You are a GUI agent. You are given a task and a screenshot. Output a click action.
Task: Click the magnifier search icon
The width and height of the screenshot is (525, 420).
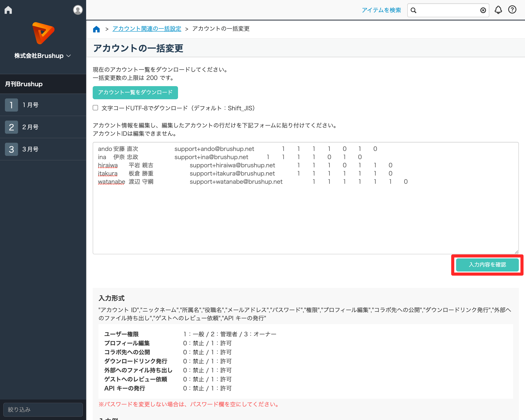pyautogui.click(x=413, y=10)
